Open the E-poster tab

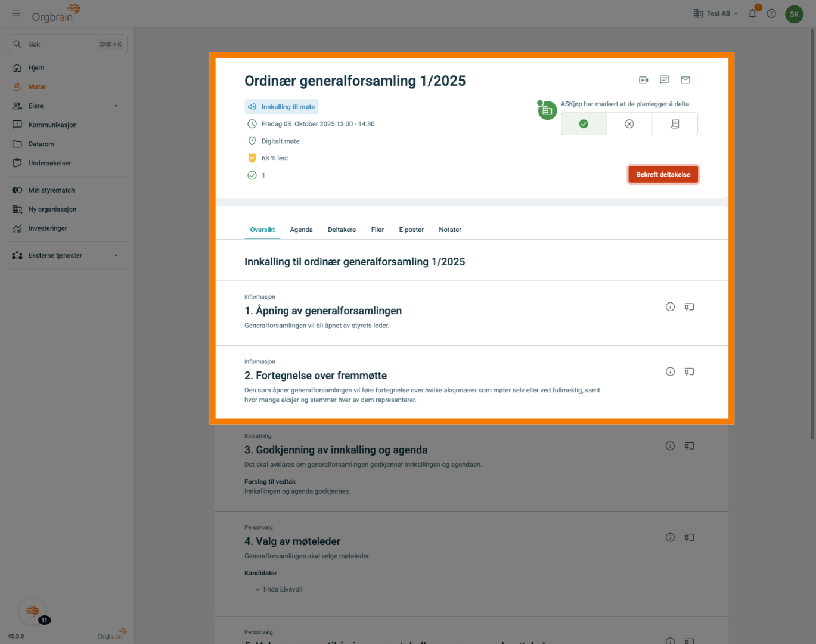(x=411, y=230)
